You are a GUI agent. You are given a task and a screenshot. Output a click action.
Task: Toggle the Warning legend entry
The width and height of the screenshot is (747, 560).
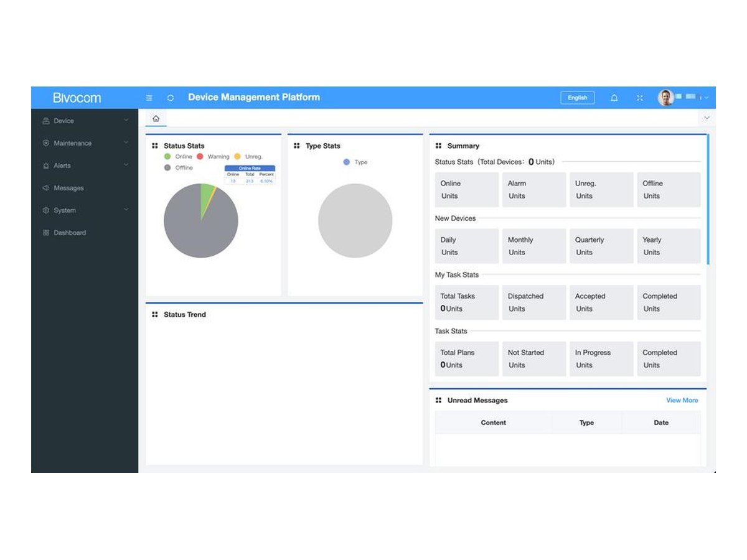(x=213, y=157)
